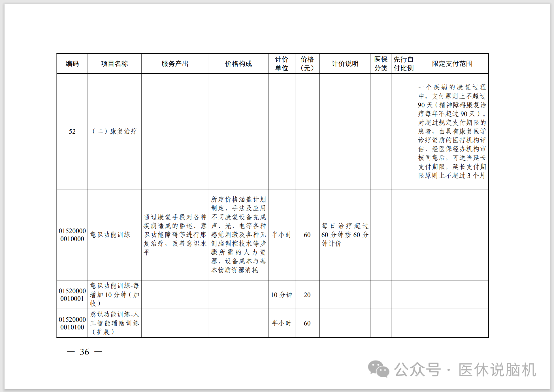Image resolution: width=554 pixels, height=392 pixels.
Task: Click code 015200000010000 cell
Action: pos(72,235)
